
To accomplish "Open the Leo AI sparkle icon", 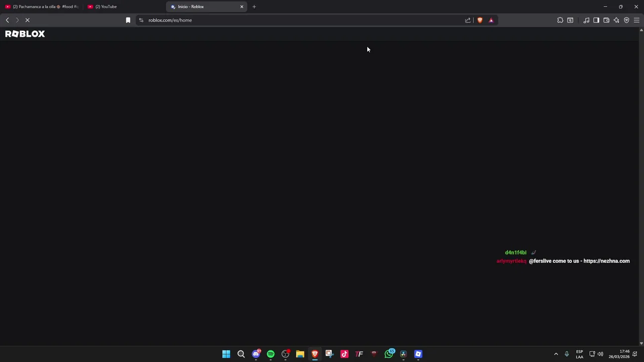I will (616, 20).
